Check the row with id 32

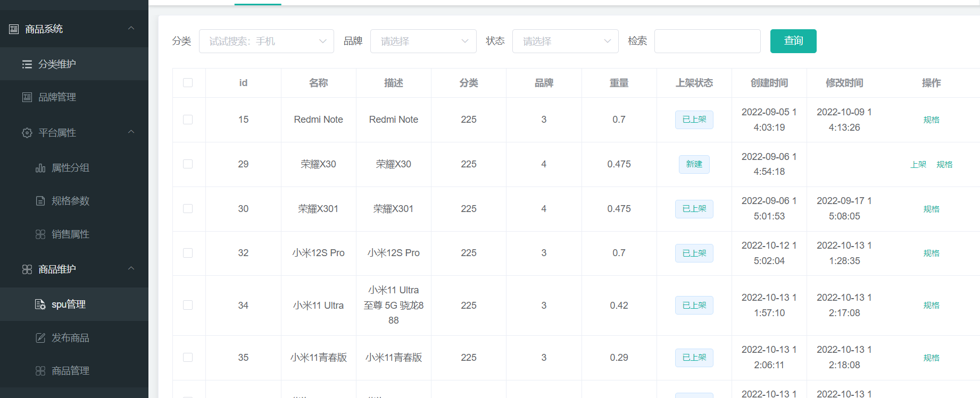pyautogui.click(x=188, y=253)
